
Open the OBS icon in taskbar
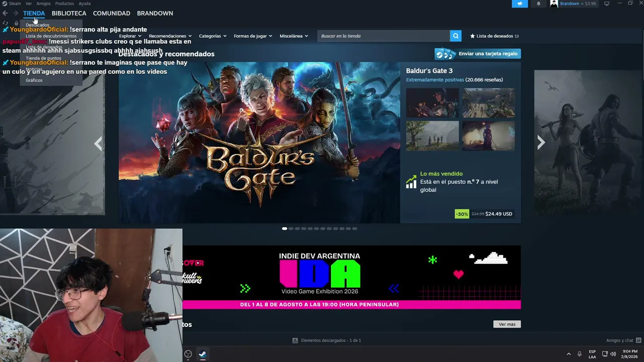(188, 354)
